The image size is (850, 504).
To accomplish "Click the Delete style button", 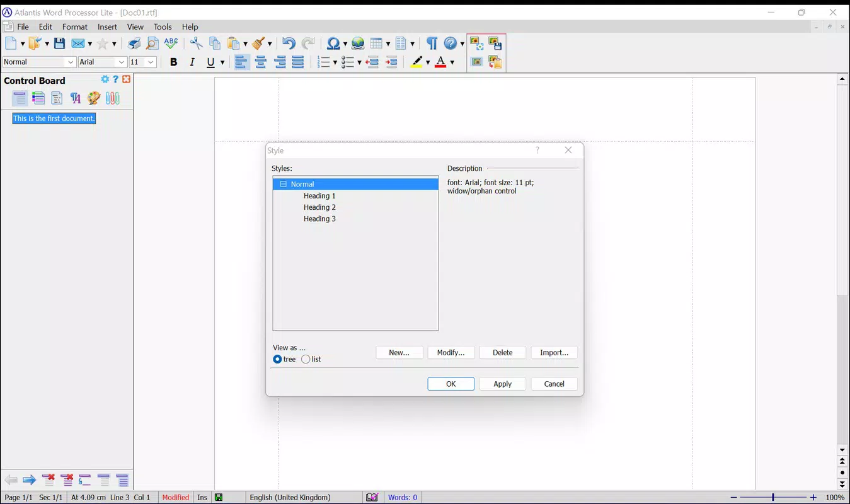I will [503, 352].
